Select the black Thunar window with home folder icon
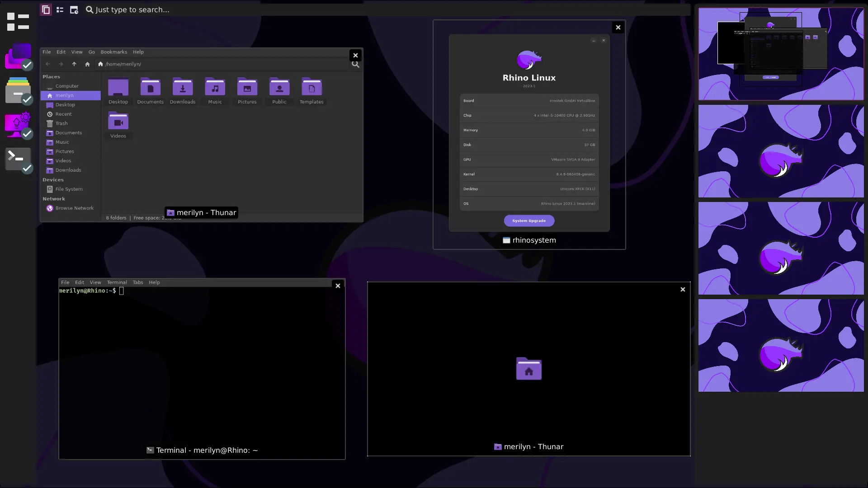Screen dimensions: 868x488 [x=528, y=368]
